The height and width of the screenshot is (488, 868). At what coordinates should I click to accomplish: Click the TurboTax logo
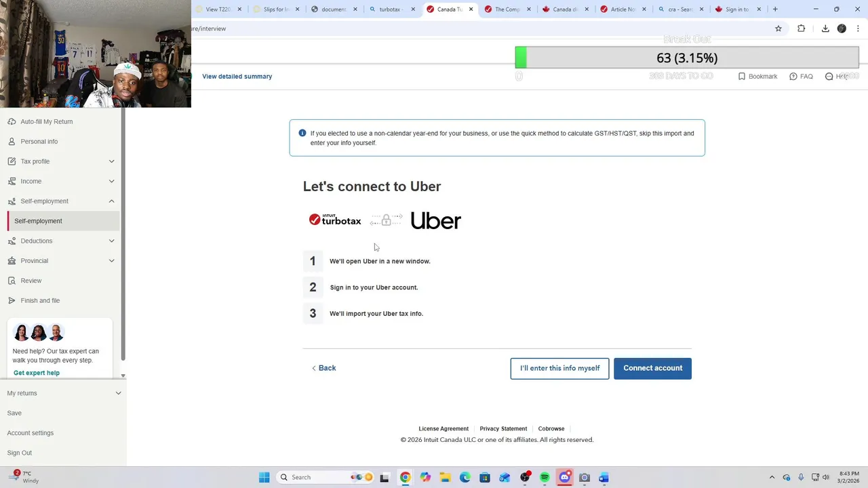click(x=335, y=220)
